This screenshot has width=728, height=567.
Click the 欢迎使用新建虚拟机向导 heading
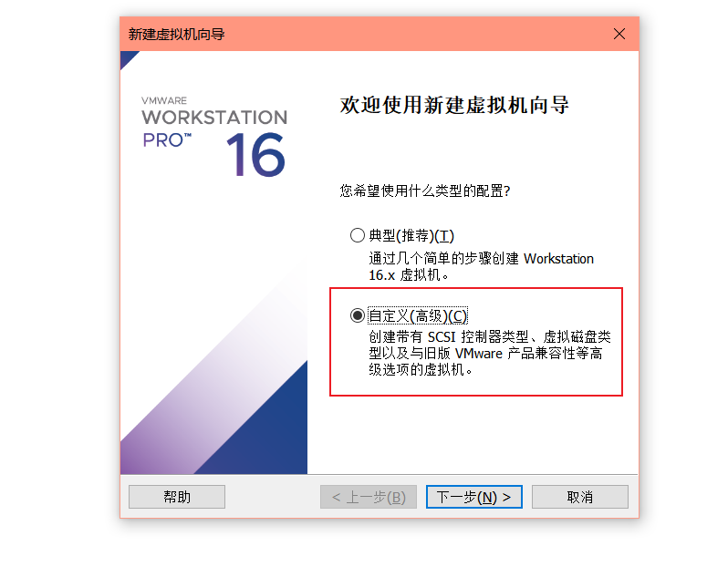(454, 106)
